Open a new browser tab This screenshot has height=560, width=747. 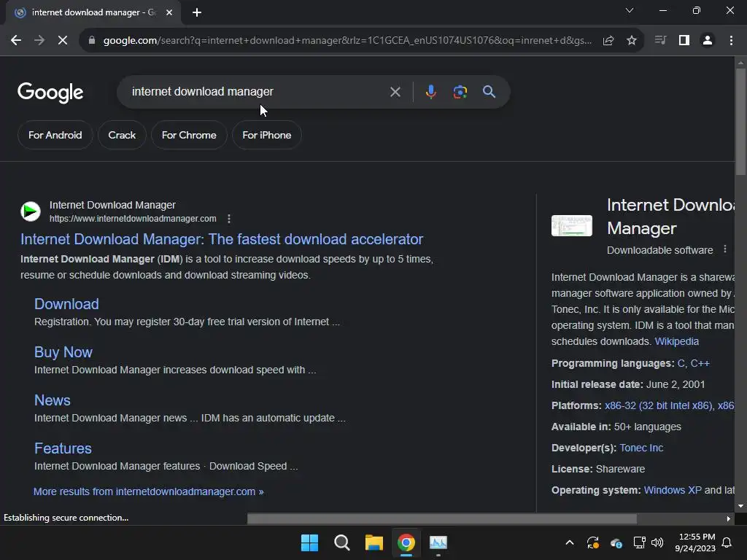click(197, 12)
